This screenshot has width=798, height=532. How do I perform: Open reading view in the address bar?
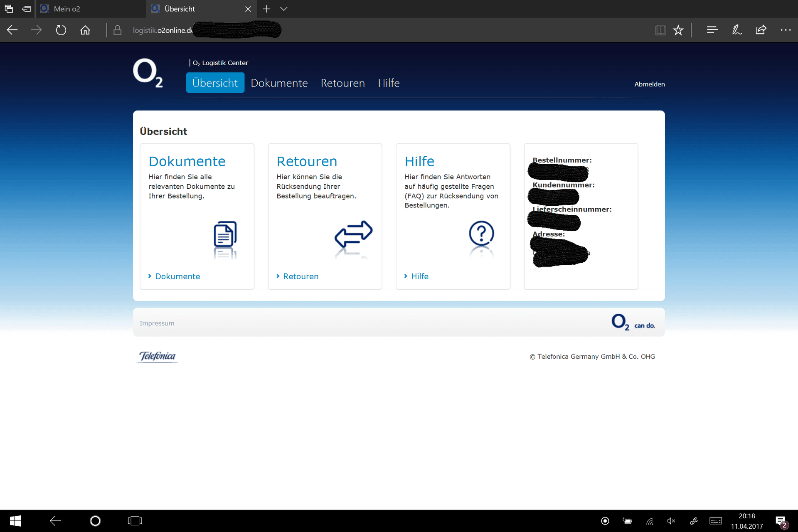(x=660, y=30)
